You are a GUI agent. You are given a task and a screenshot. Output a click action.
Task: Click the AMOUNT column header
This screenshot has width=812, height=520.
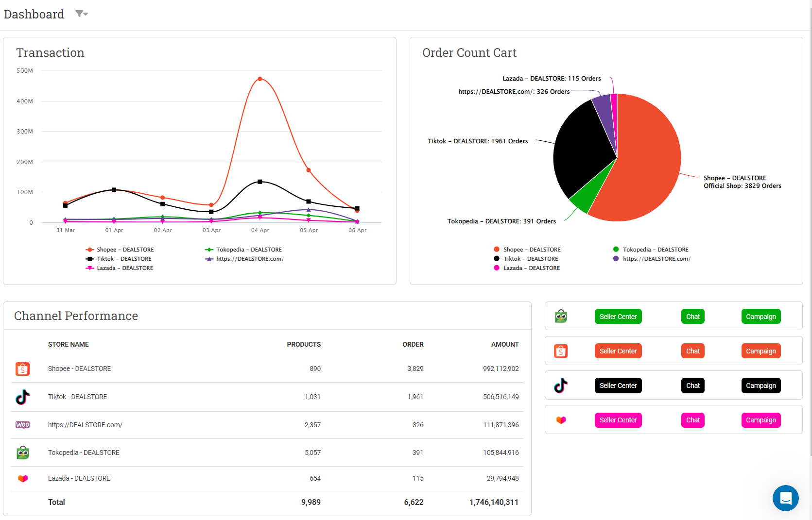(505, 344)
